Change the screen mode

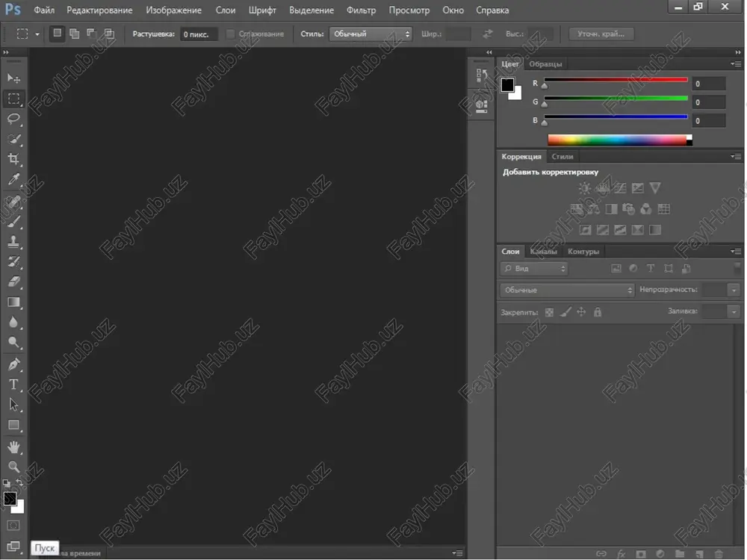[x=13, y=547]
